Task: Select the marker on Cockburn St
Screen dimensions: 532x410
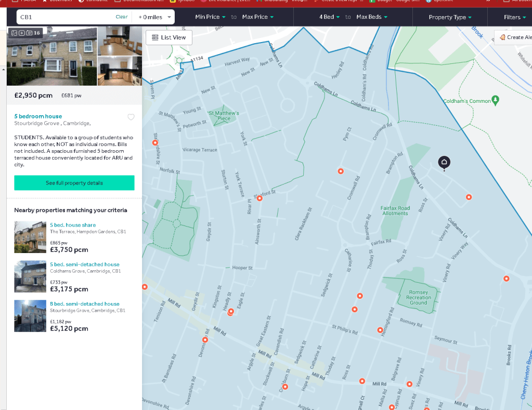Action: click(286, 387)
